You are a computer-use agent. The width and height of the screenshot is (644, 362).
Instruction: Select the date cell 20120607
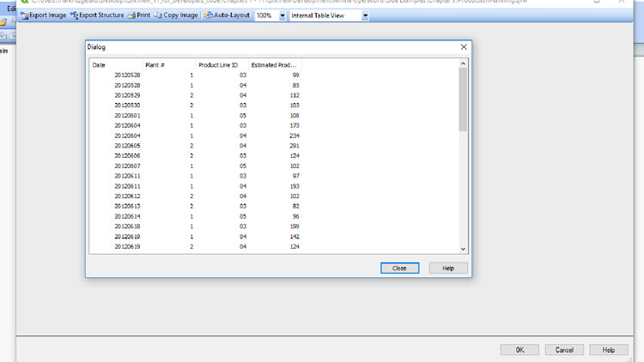pyautogui.click(x=127, y=166)
